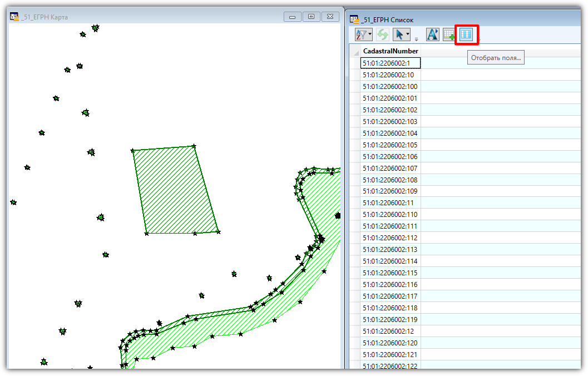Click the green refresh arrows icon

[x=382, y=34]
